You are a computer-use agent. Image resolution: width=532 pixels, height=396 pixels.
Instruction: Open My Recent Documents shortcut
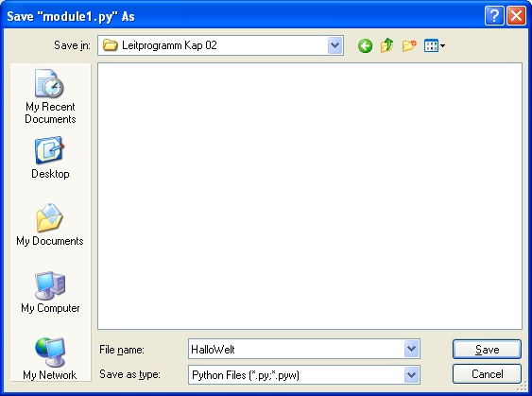pyautogui.click(x=50, y=96)
